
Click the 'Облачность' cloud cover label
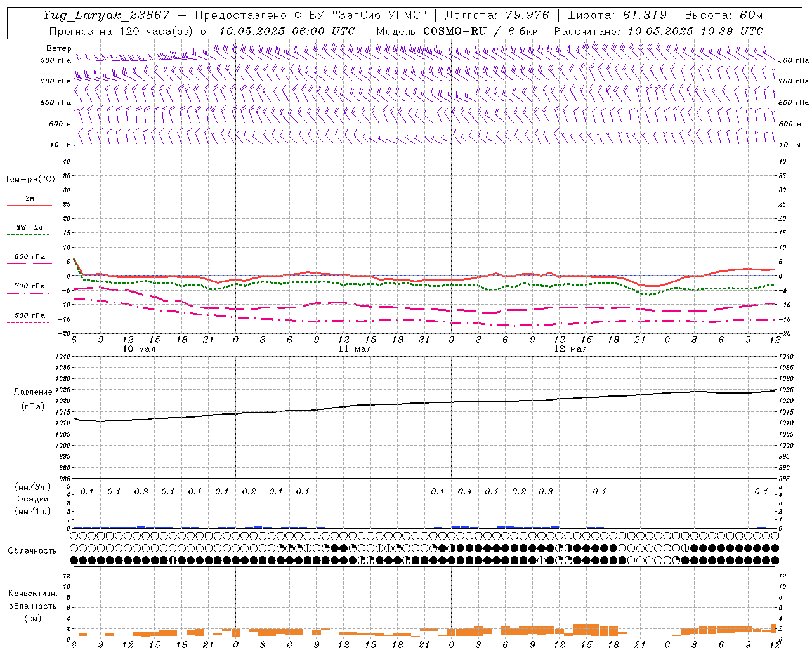click(x=32, y=551)
